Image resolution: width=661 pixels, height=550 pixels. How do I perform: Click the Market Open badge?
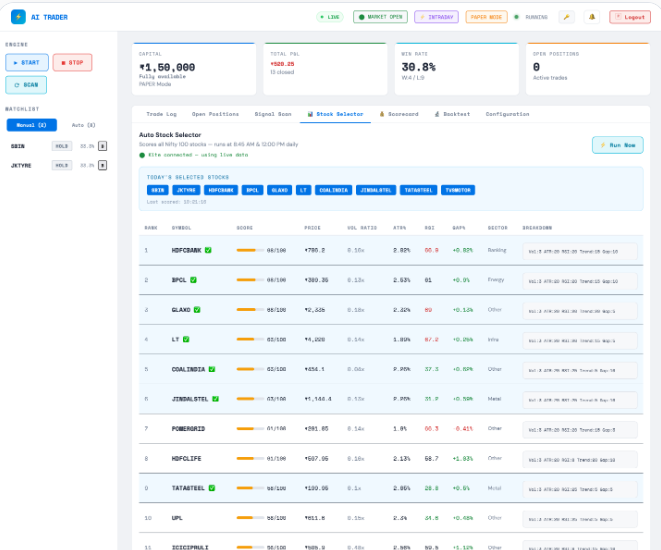coord(380,17)
